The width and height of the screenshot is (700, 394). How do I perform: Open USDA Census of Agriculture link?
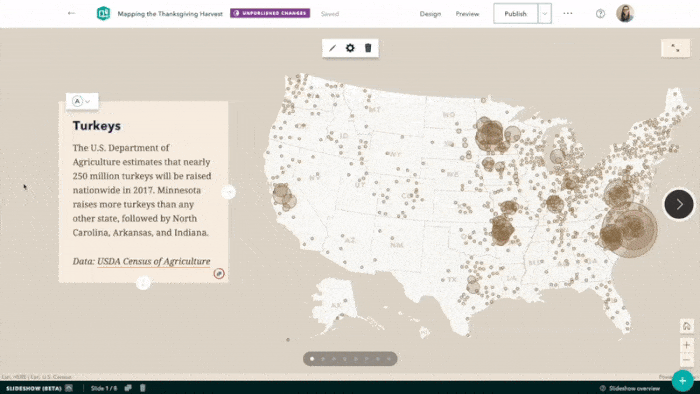(x=154, y=261)
